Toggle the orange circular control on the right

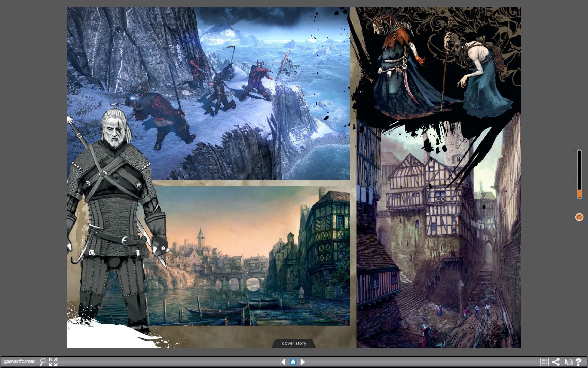pyautogui.click(x=578, y=217)
